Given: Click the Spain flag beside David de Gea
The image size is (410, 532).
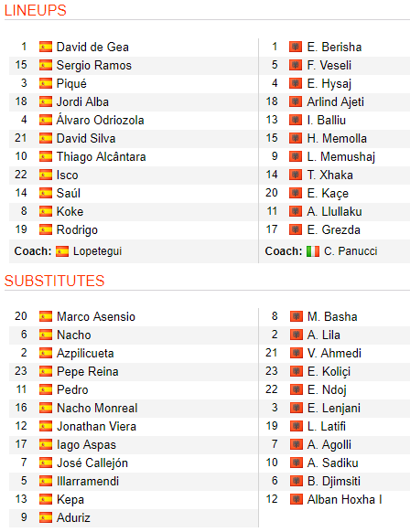Looking at the screenshot, I should [46, 47].
